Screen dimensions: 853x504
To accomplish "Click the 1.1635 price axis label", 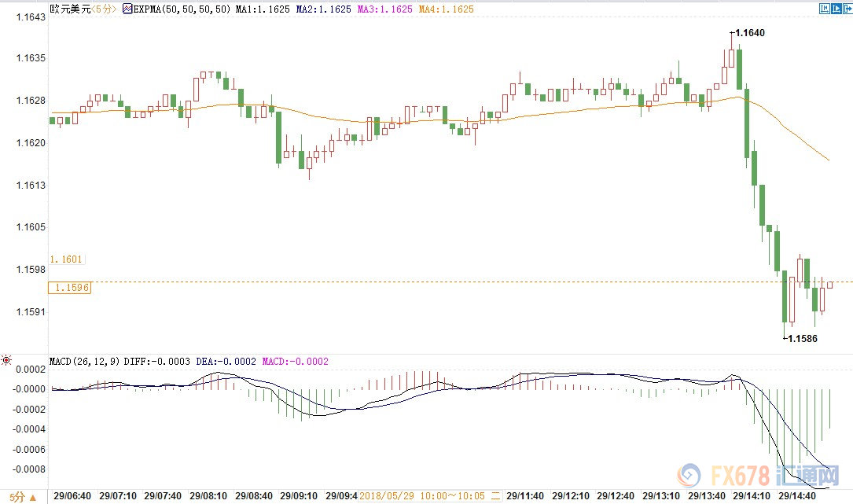I will (31, 58).
